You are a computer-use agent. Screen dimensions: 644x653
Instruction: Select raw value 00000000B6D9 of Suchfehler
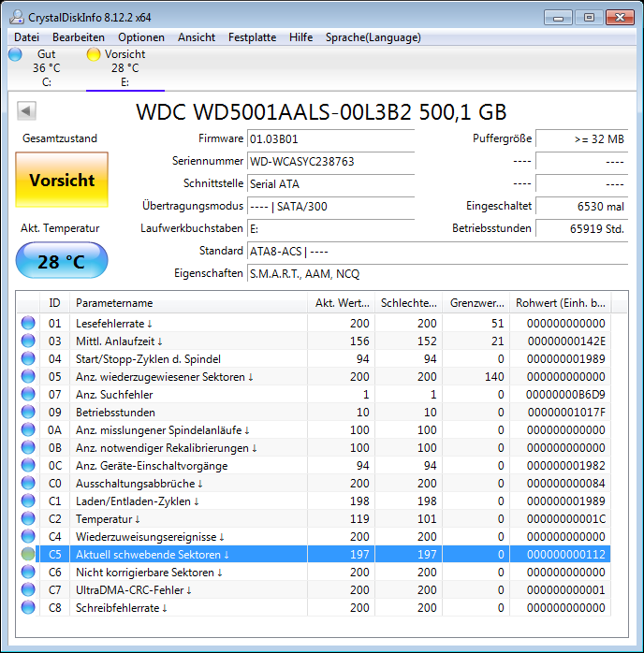tap(565, 395)
